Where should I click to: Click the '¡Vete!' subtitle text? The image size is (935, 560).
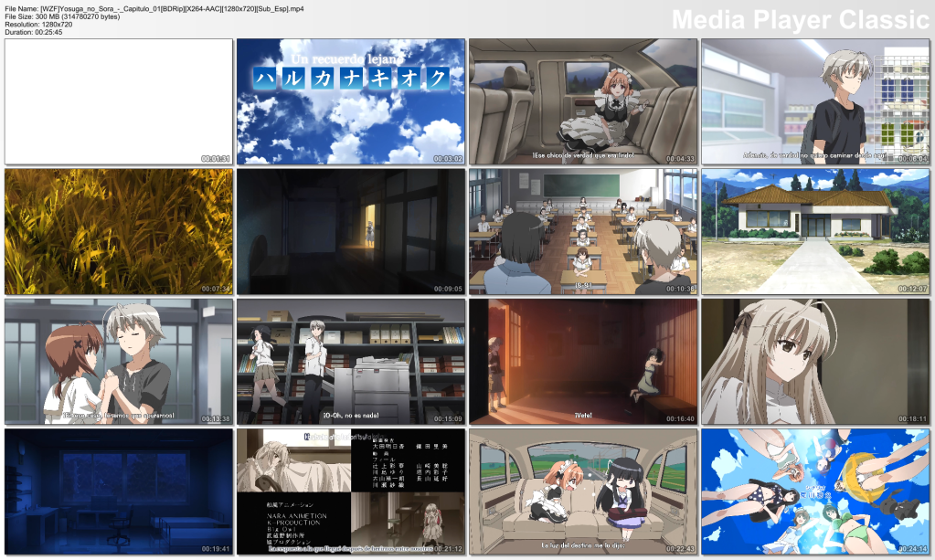(583, 416)
